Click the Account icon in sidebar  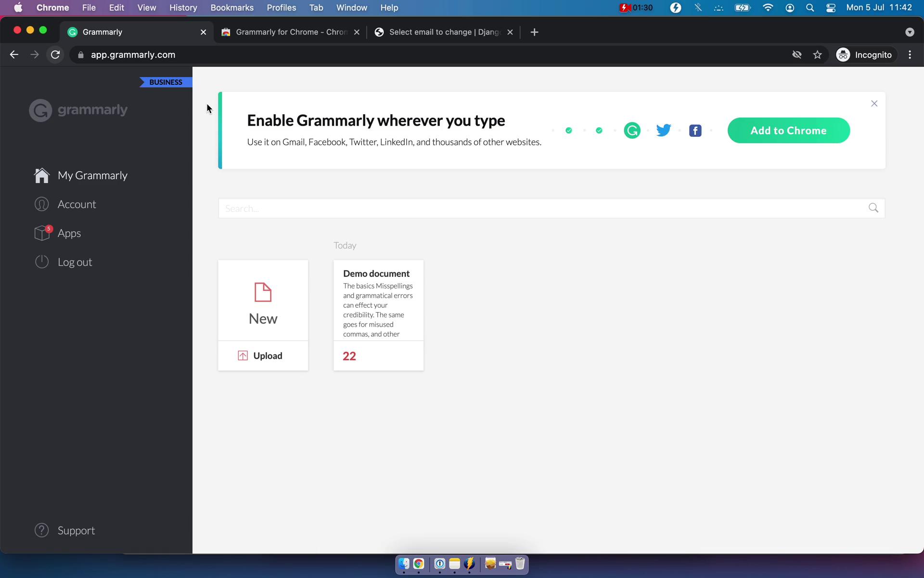point(42,204)
